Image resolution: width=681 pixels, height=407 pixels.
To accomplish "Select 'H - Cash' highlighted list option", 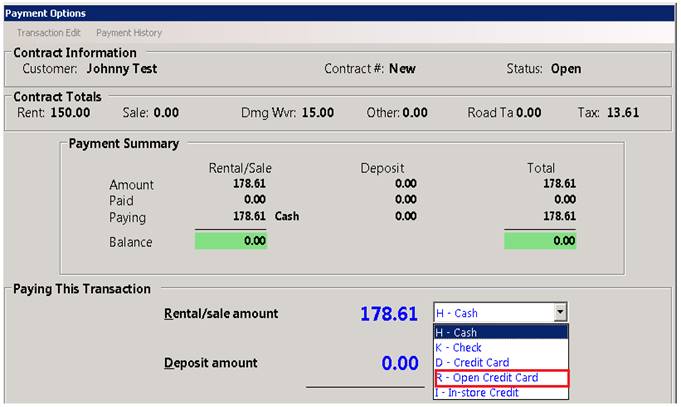I will coord(500,333).
